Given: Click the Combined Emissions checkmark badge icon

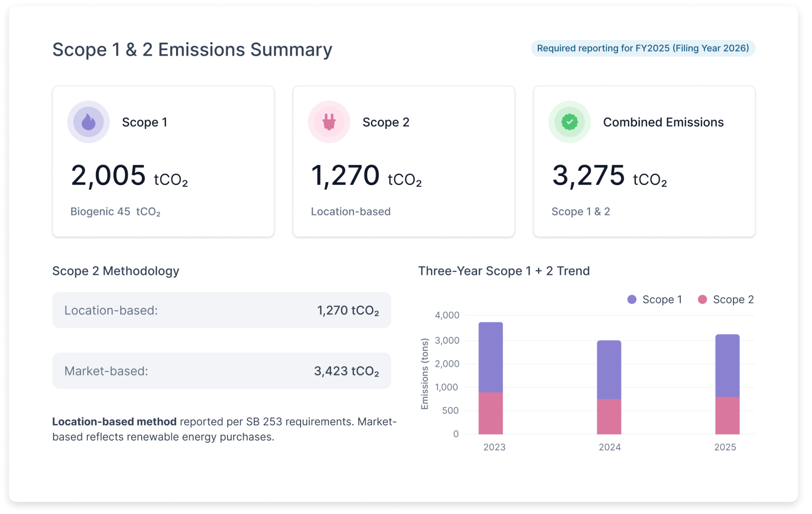Looking at the screenshot, I should (x=569, y=122).
